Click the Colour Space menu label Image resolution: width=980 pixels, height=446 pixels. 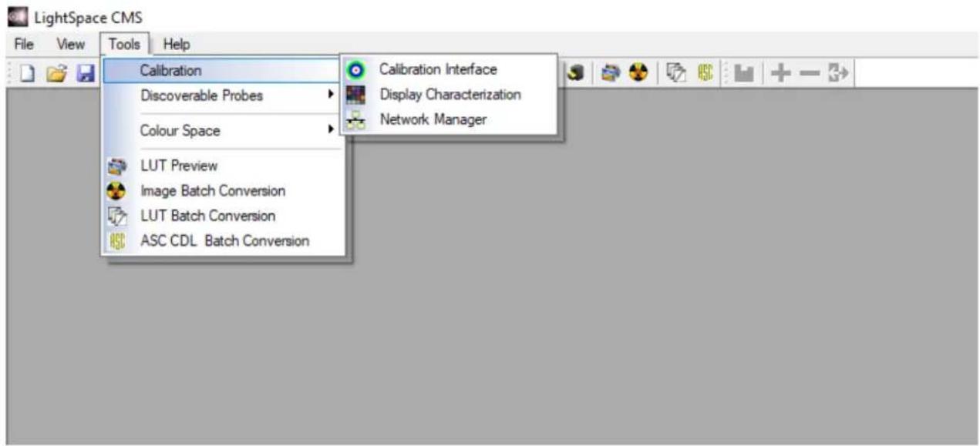(180, 131)
